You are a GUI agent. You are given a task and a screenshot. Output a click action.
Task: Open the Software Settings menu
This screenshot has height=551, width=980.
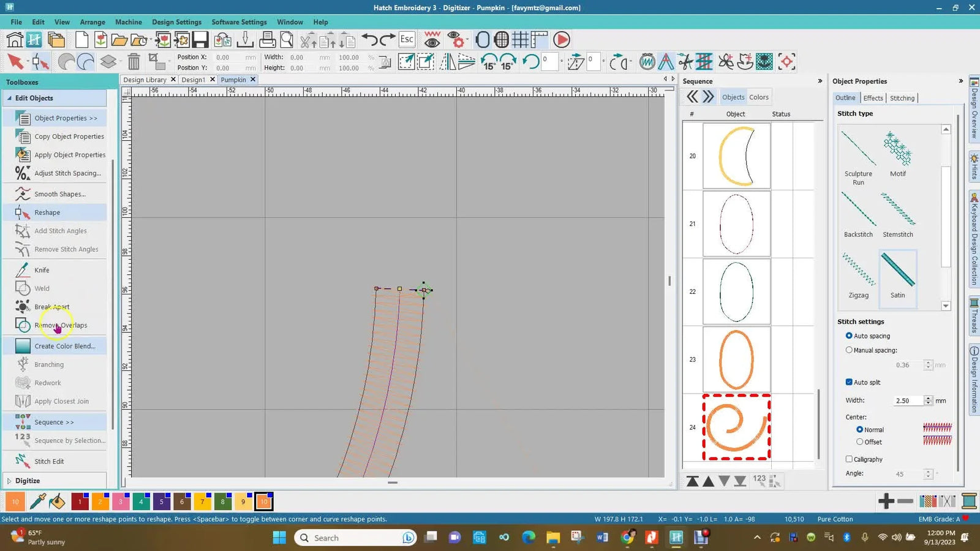(239, 22)
